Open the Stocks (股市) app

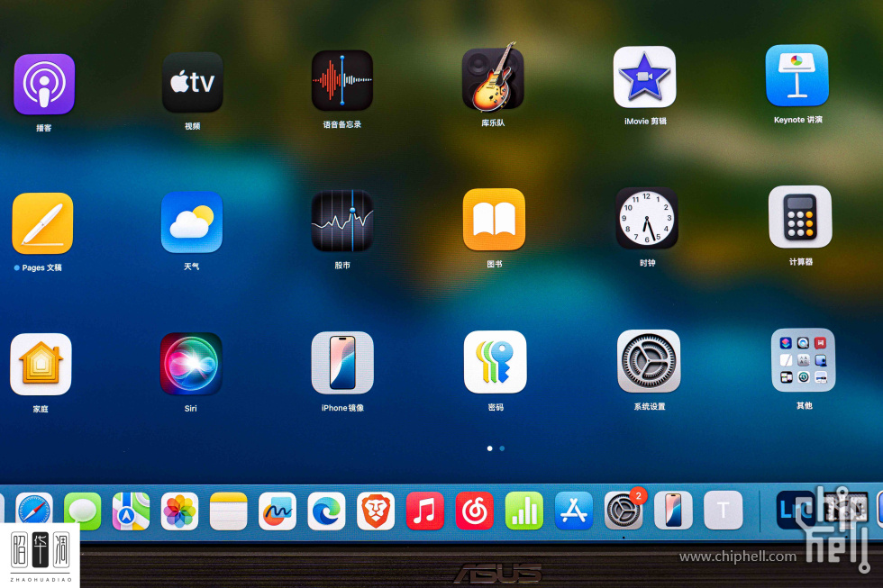342,221
